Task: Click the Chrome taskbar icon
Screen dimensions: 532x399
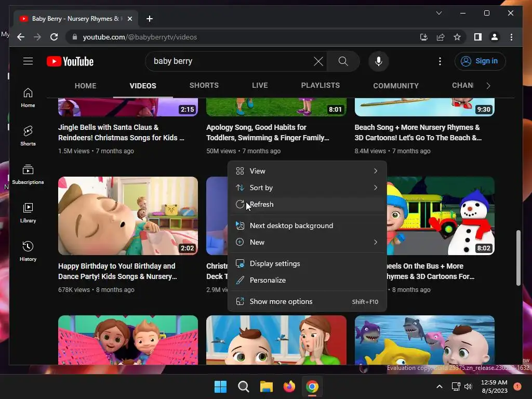Action: click(x=312, y=387)
